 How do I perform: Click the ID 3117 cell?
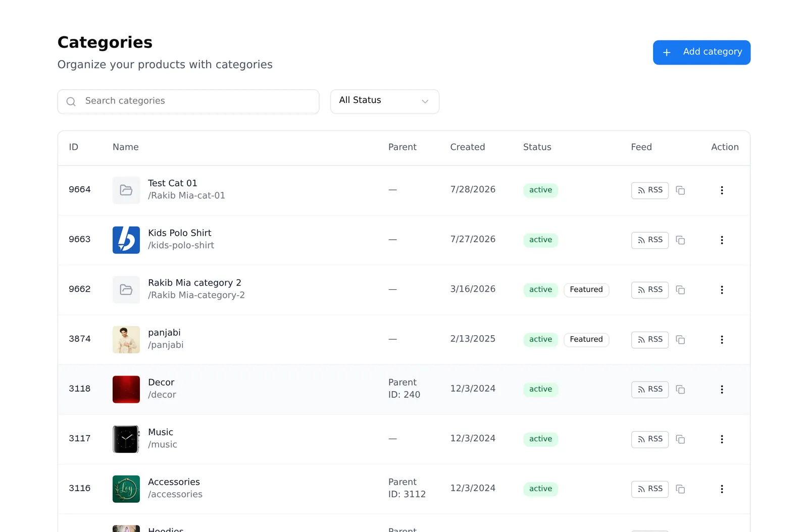tap(80, 438)
